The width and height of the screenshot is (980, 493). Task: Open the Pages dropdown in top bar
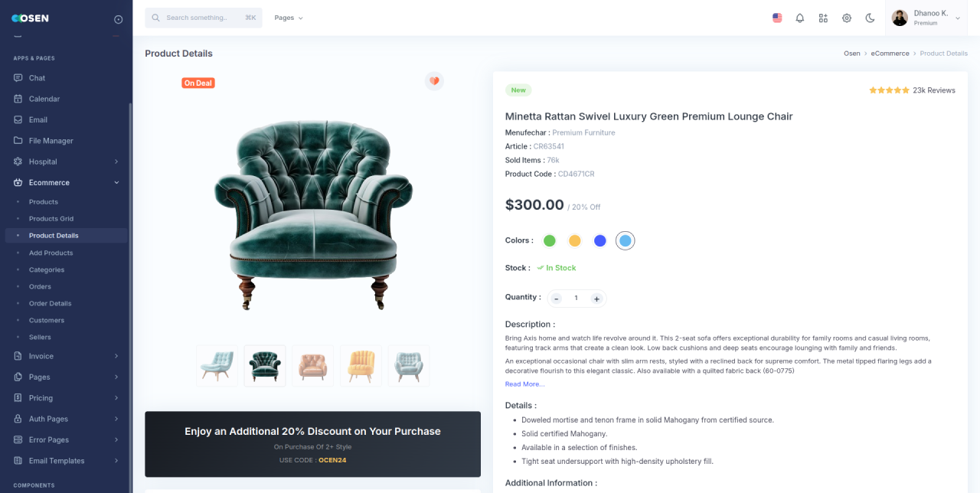(x=289, y=18)
